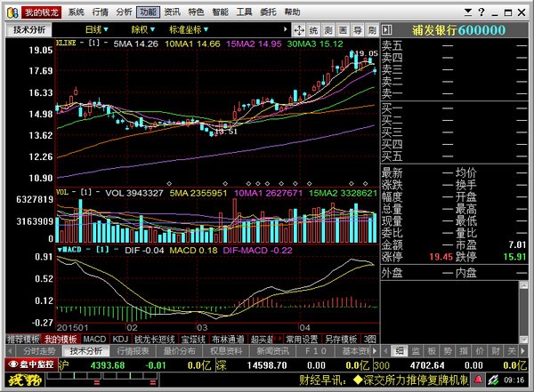This screenshot has width=534, height=392.
Task: Open the 除权 adjustment dropdown
Action: click(x=146, y=29)
